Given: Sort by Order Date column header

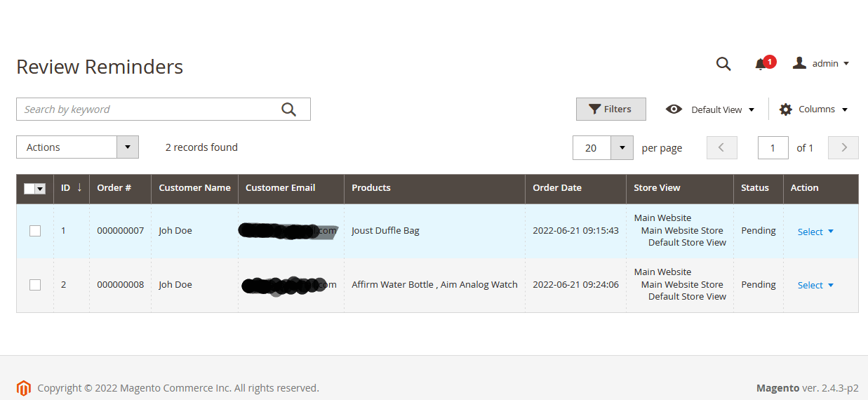Looking at the screenshot, I should tap(557, 188).
